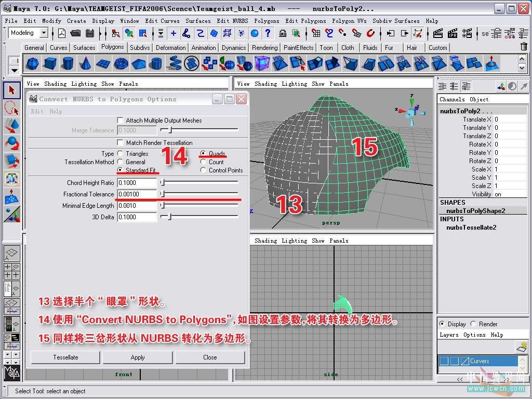
Task: Select the four view layout icon
Action: coord(12,270)
